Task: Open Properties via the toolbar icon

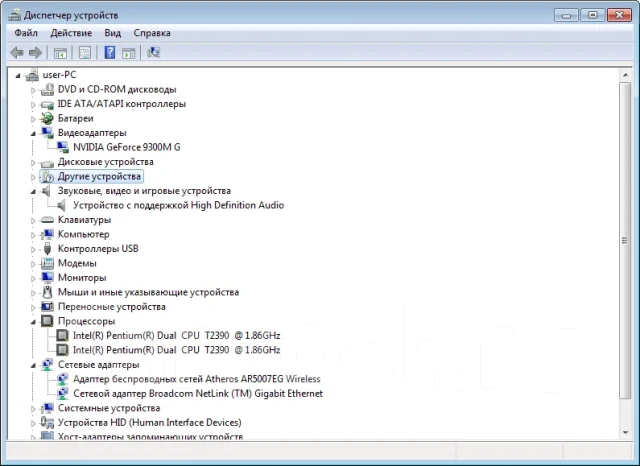Action: [84, 53]
